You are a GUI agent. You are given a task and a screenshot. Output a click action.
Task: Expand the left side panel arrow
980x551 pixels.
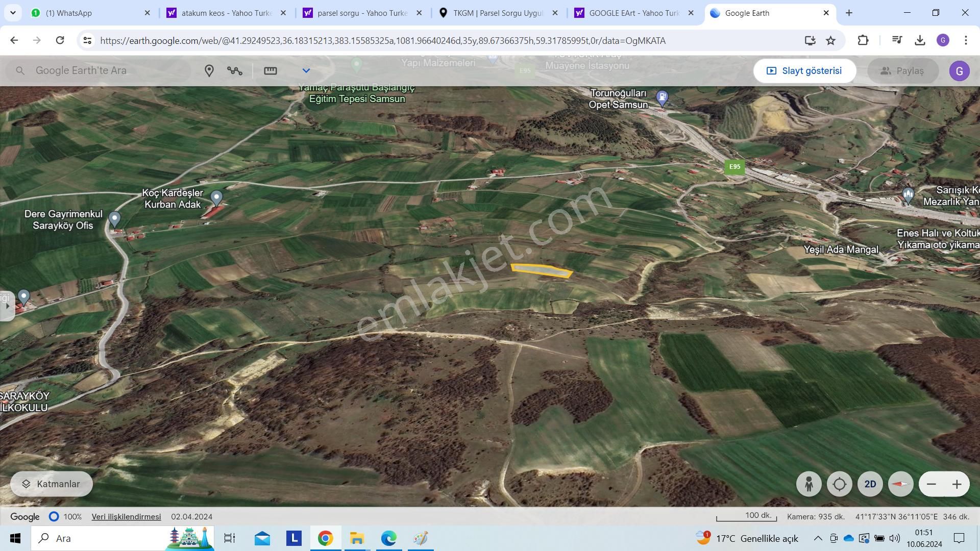pyautogui.click(x=7, y=306)
